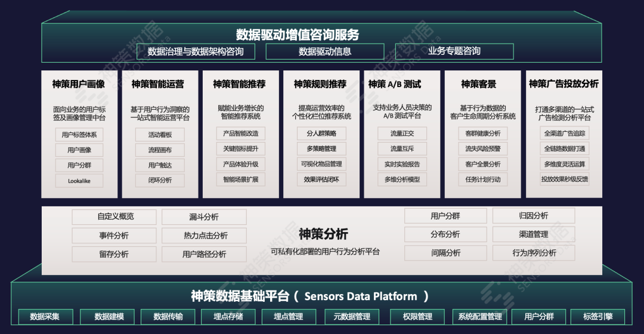This screenshot has height=334, width=644.
Task: Click the 神策智能推荐 card title
Action: (239, 84)
